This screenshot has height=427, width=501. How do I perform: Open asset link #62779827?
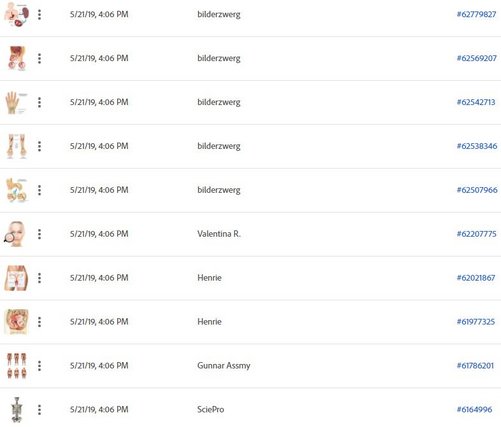476,14
